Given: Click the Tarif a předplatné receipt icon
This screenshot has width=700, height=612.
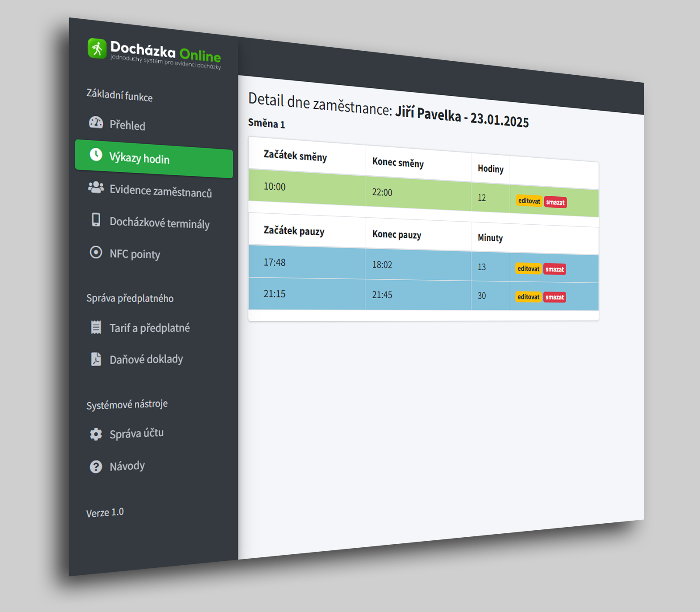Looking at the screenshot, I should tap(96, 327).
